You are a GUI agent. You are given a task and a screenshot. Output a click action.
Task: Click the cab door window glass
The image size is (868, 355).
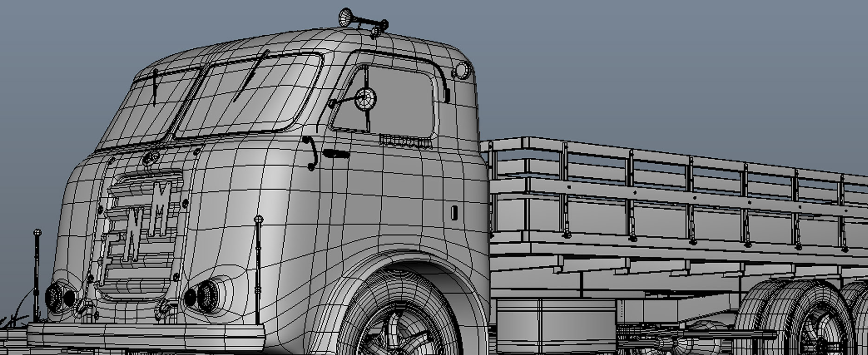(x=399, y=104)
